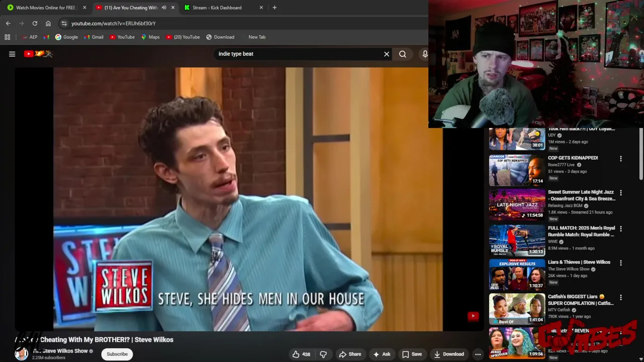Open the Gmail bookmark
Viewport: 644px width, 362px height.
[94, 37]
